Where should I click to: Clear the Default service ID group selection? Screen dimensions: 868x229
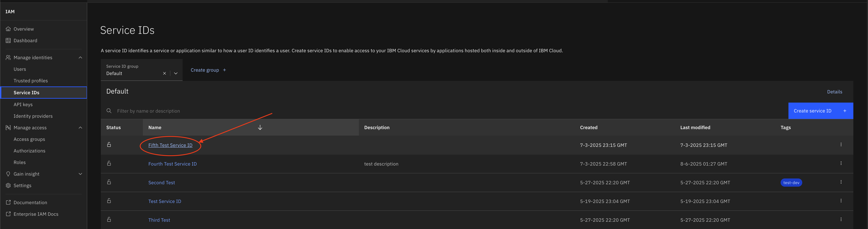pos(164,73)
